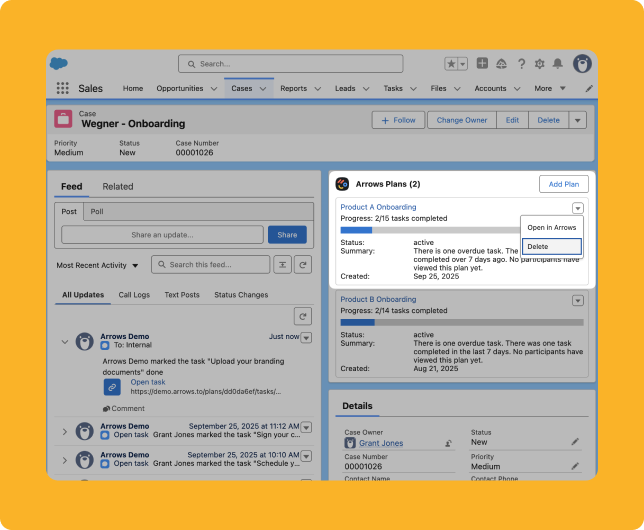Choose Open in Arrows menu item
The height and width of the screenshot is (530, 644).
pos(552,228)
